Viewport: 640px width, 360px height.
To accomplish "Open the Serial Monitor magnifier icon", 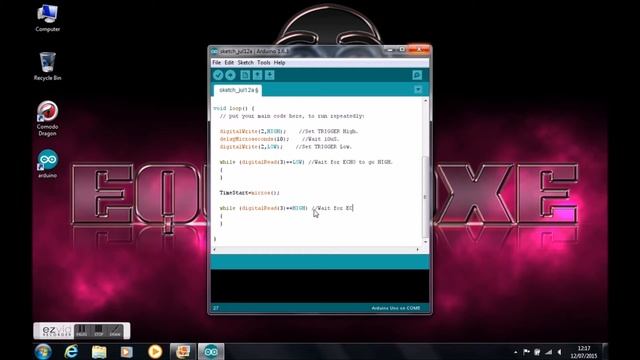I will pyautogui.click(x=417, y=75).
